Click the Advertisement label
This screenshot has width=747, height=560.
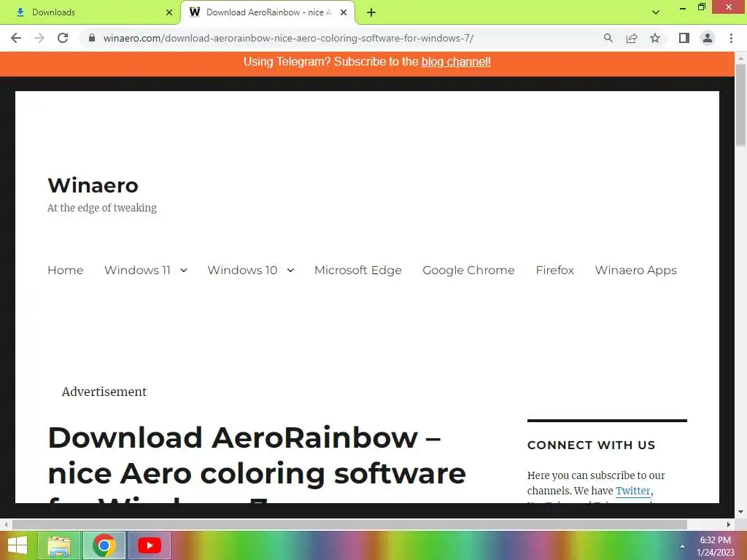[104, 392]
